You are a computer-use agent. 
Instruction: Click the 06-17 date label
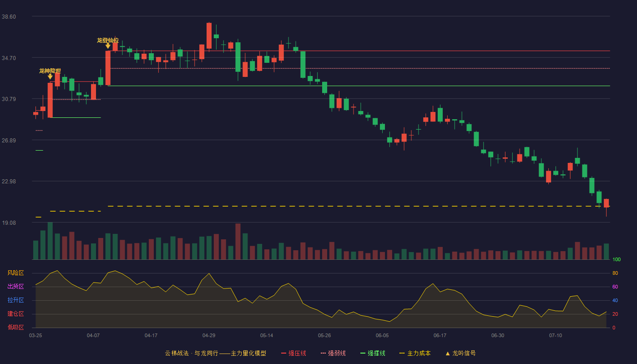point(440,335)
